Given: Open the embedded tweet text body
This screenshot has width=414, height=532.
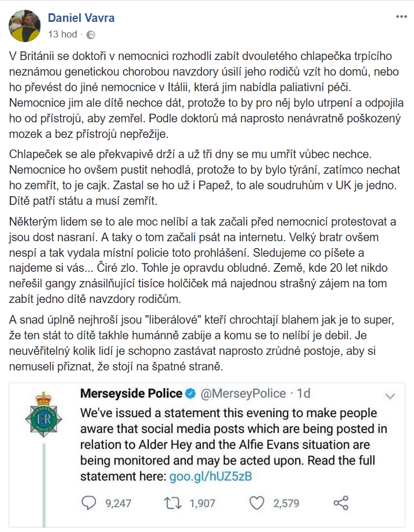Looking at the screenshot, I should click(233, 444).
